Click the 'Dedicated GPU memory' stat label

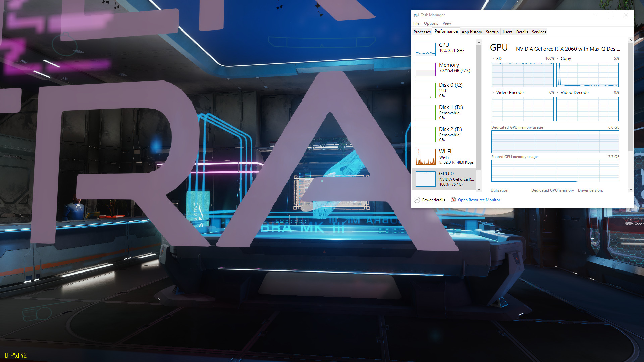click(x=552, y=190)
